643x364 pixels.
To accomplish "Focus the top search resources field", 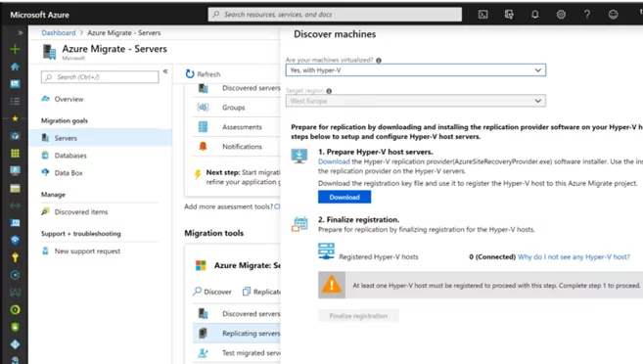I will [x=335, y=15].
